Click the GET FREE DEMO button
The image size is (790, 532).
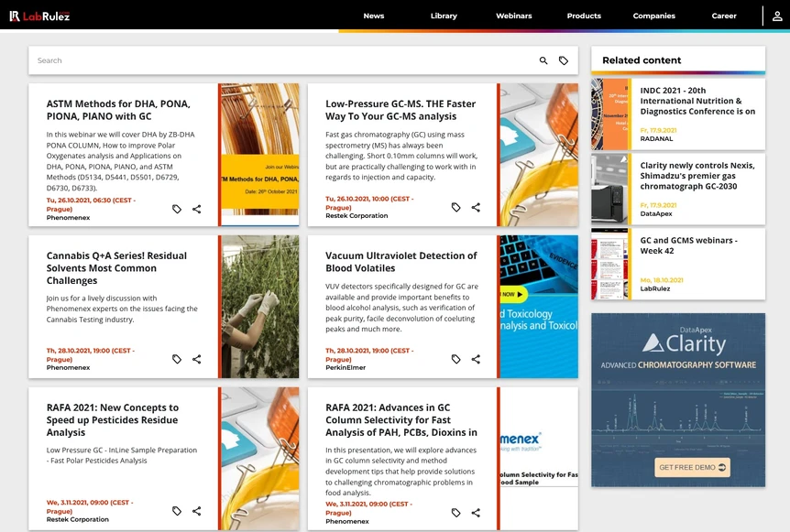[x=692, y=467]
